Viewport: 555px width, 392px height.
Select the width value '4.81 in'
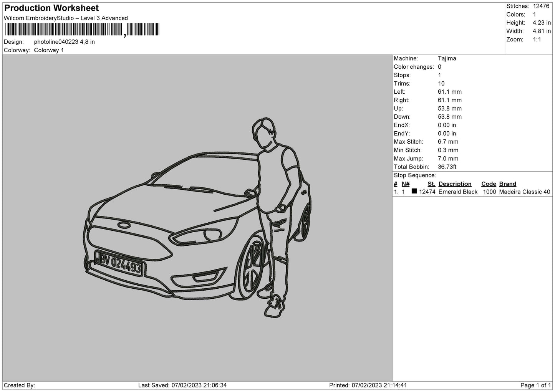pos(542,31)
